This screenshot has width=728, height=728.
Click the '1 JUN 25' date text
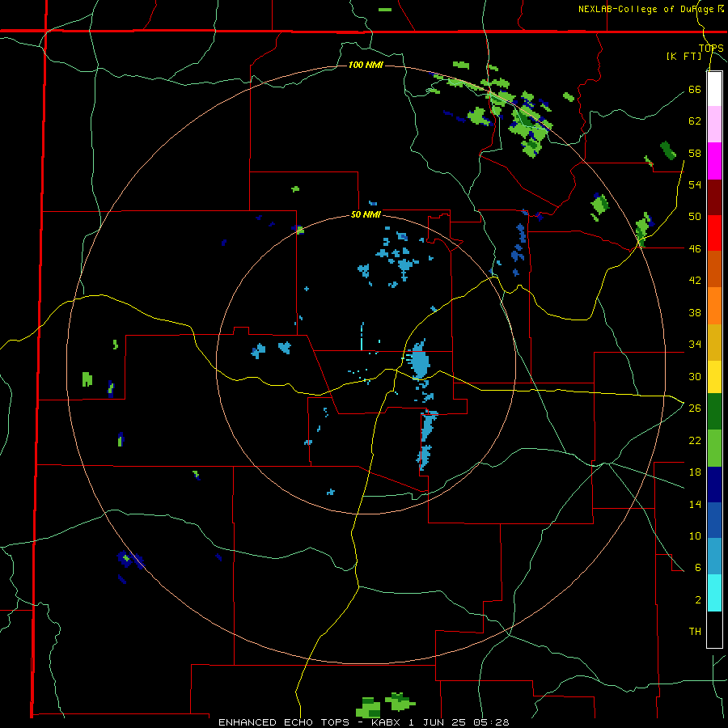click(x=437, y=722)
